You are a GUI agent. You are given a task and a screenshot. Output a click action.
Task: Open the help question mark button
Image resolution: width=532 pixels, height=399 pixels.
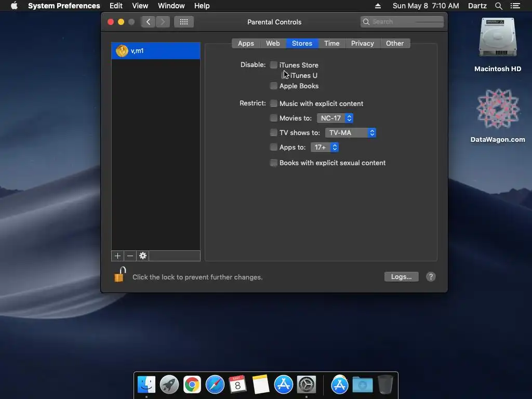tap(431, 277)
